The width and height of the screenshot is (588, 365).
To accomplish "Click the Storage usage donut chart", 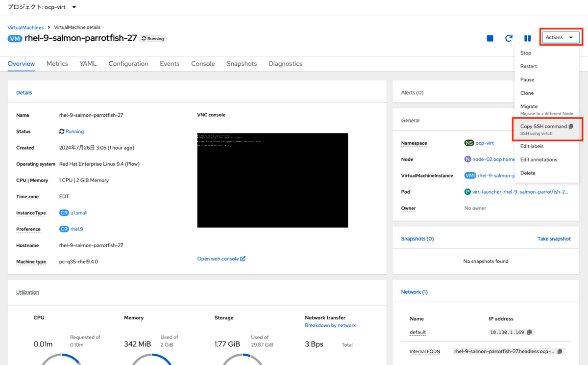I will point(242,359).
